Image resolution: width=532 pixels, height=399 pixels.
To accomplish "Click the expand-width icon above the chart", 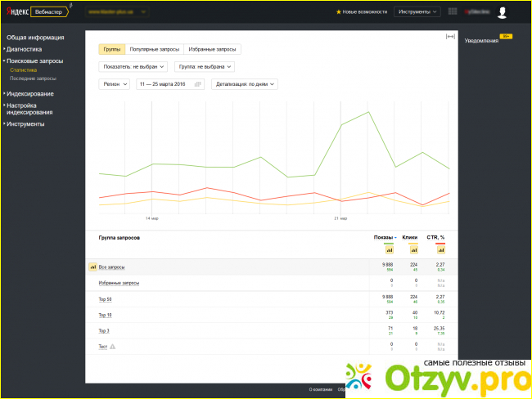I will (449, 37).
